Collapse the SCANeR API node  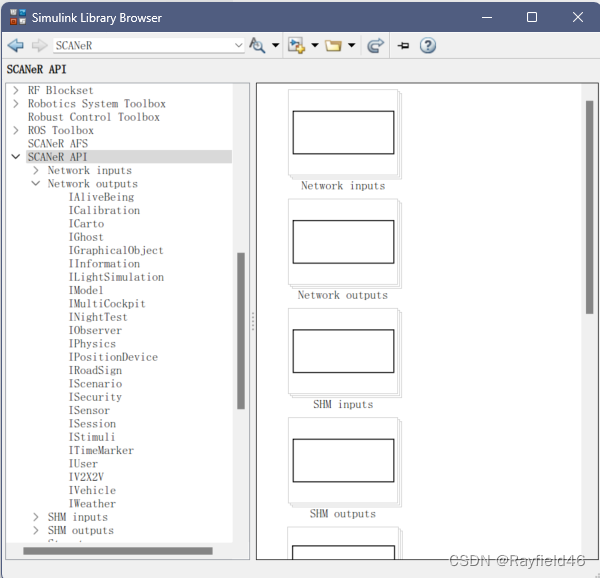[16, 157]
